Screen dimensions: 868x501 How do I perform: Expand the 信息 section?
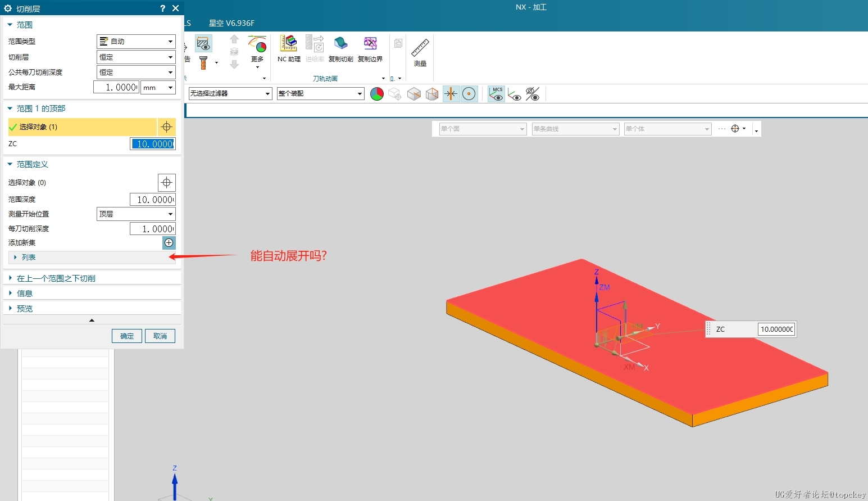point(92,293)
